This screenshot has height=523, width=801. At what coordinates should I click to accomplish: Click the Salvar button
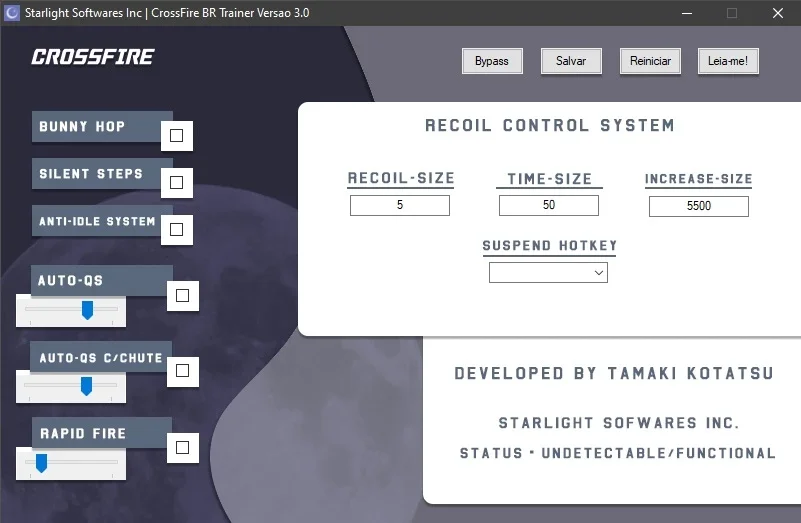pos(571,61)
